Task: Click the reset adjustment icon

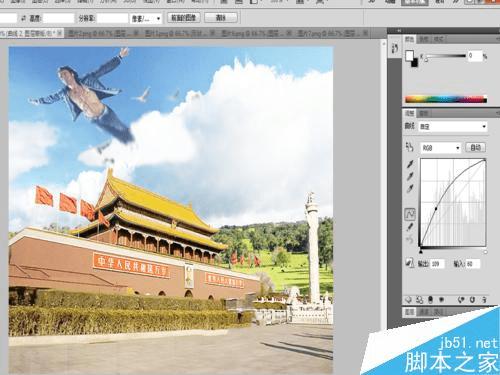Action: [472, 300]
